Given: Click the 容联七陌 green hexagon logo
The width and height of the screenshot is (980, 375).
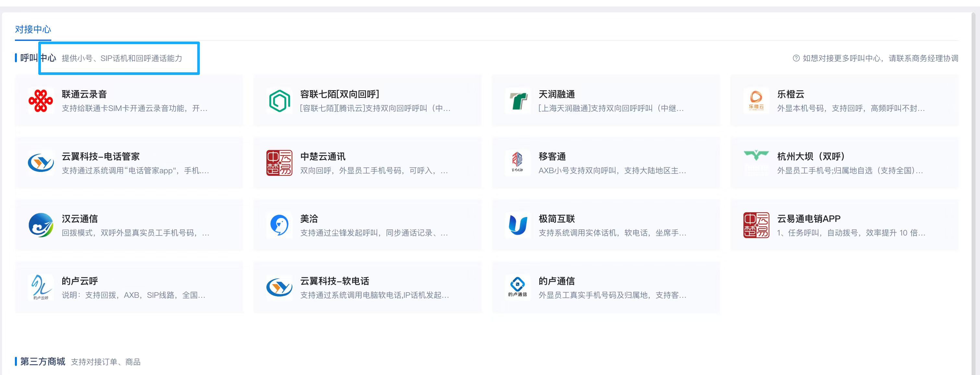Looking at the screenshot, I should click(280, 101).
